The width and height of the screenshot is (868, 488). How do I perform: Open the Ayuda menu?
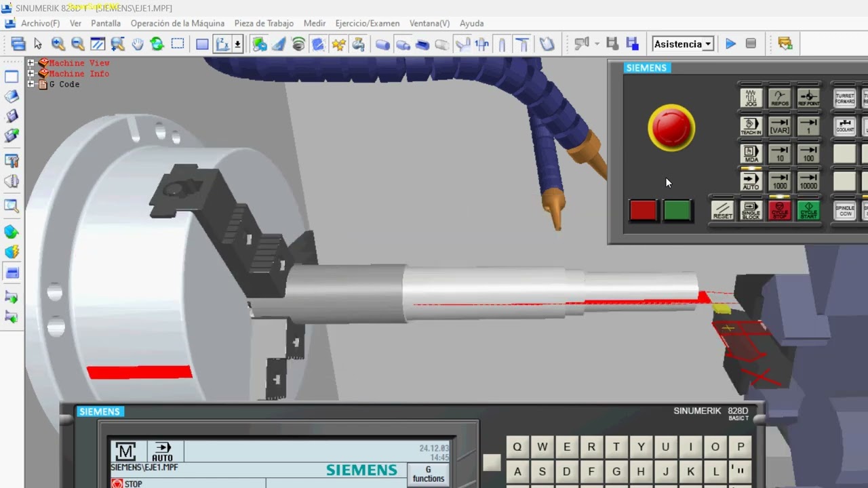tap(472, 23)
